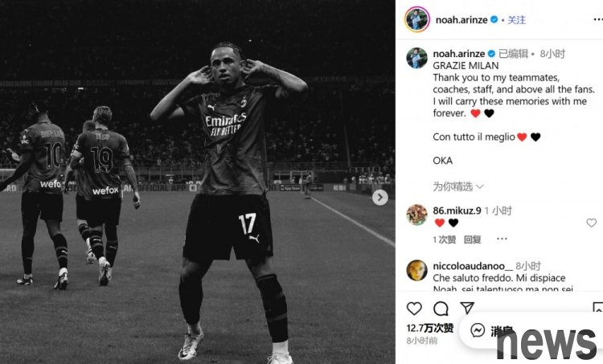Screen dimensions: 603x364
Task: Open the 86.mikuz.9 profile avatar
Action: 416,215
